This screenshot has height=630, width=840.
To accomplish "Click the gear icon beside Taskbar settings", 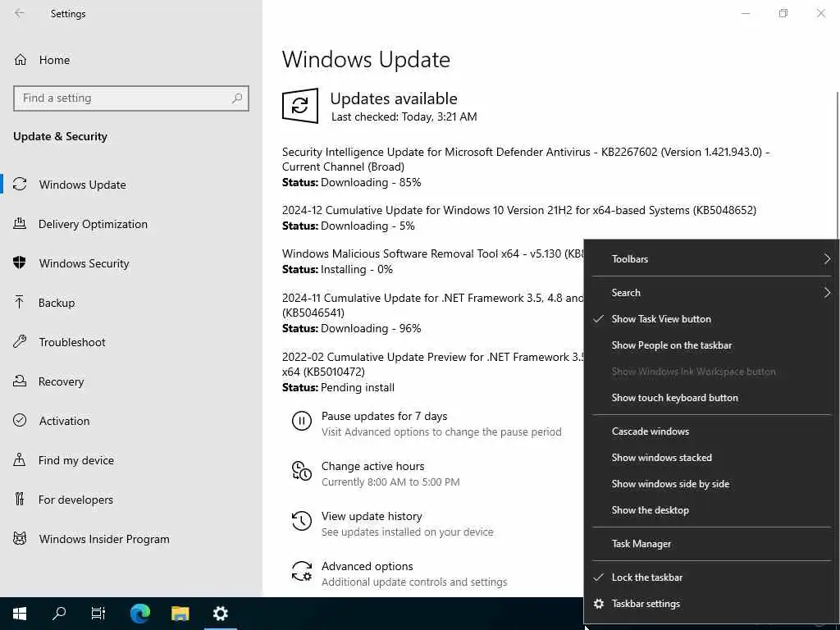I will [599, 604].
